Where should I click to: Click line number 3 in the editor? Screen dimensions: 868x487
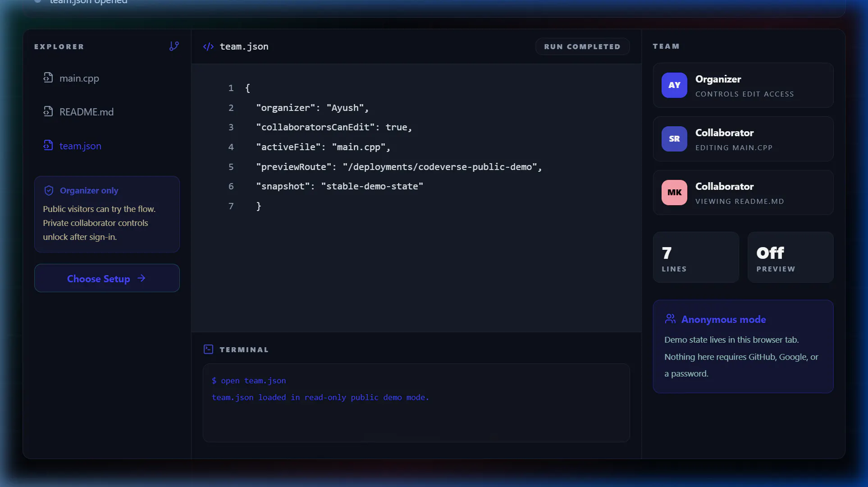(x=231, y=127)
